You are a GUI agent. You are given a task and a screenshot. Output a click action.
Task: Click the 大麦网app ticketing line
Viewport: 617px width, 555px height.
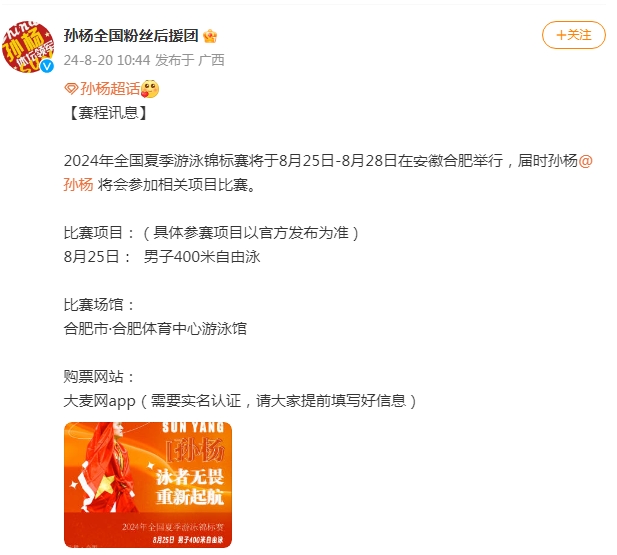(240, 401)
